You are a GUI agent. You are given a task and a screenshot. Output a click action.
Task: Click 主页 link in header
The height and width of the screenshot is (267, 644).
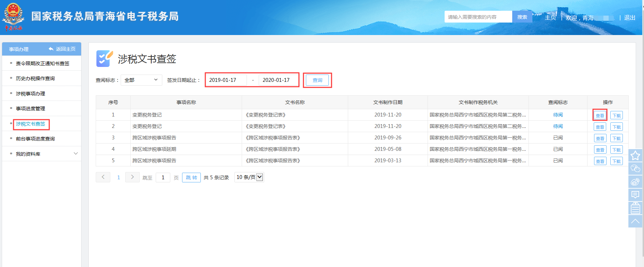(x=550, y=18)
